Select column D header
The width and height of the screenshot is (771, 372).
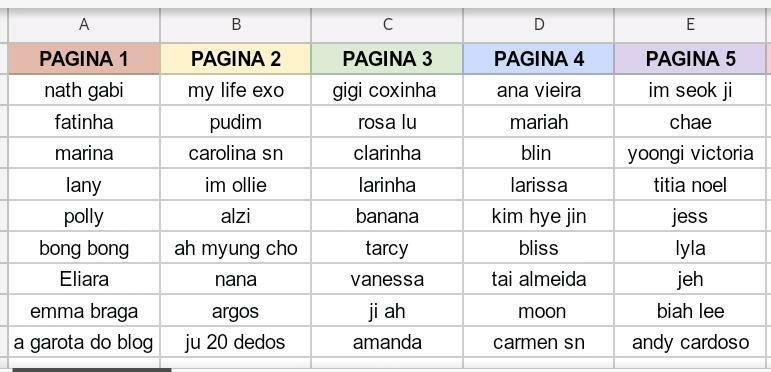click(538, 25)
